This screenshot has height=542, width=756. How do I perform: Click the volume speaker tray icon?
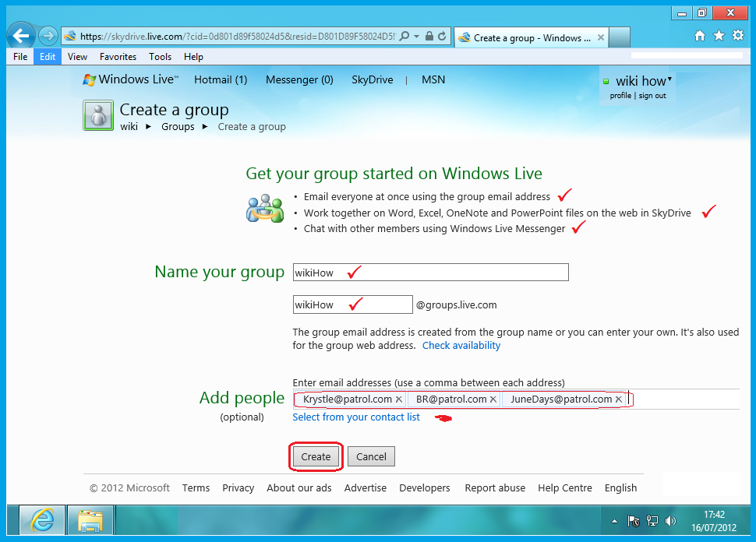click(671, 521)
